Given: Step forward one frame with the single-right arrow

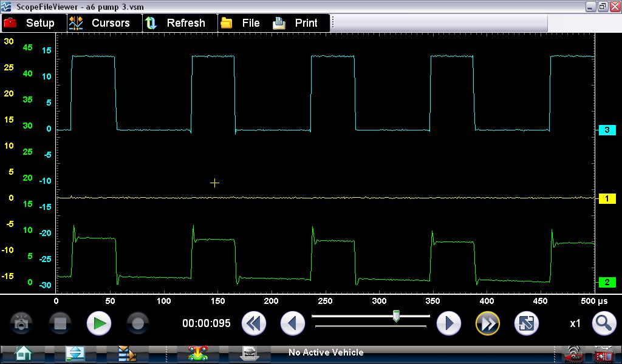Looking at the screenshot, I should pyautogui.click(x=449, y=323).
